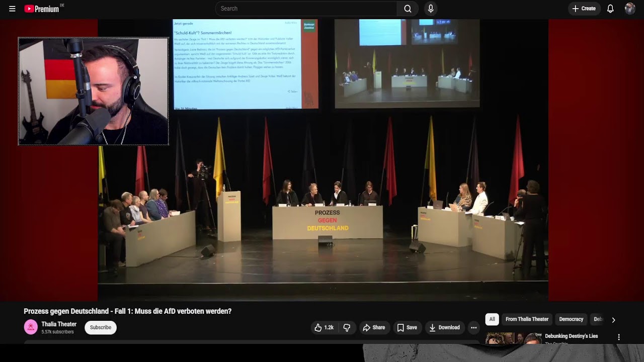644x362 pixels.
Task: Select From Thalia Theater chip
Action: pos(527,319)
